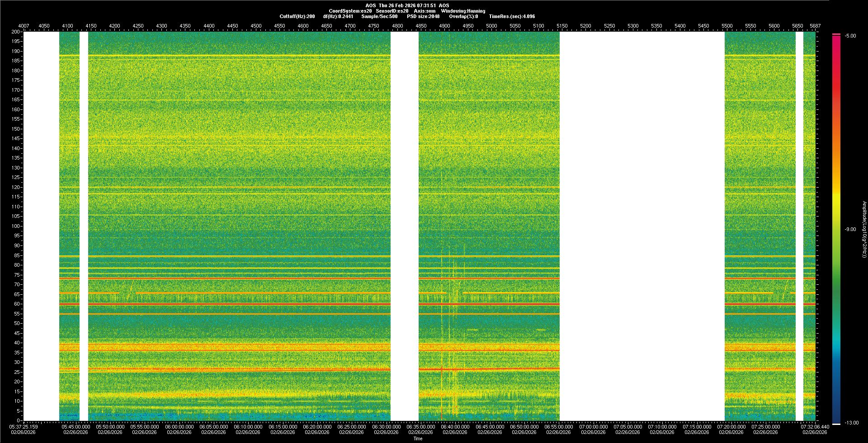Select the 07:00:00.000 time axis tick label

coord(593,426)
